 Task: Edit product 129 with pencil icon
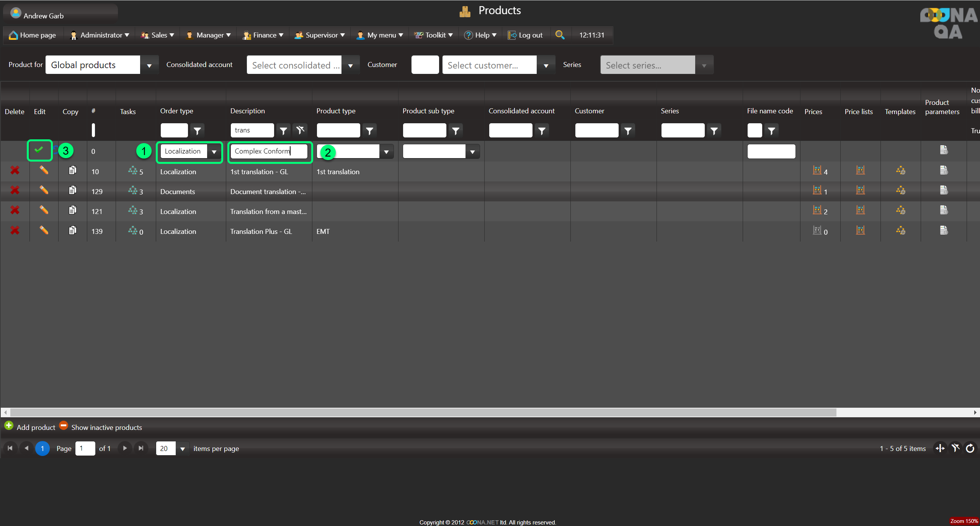44,190
